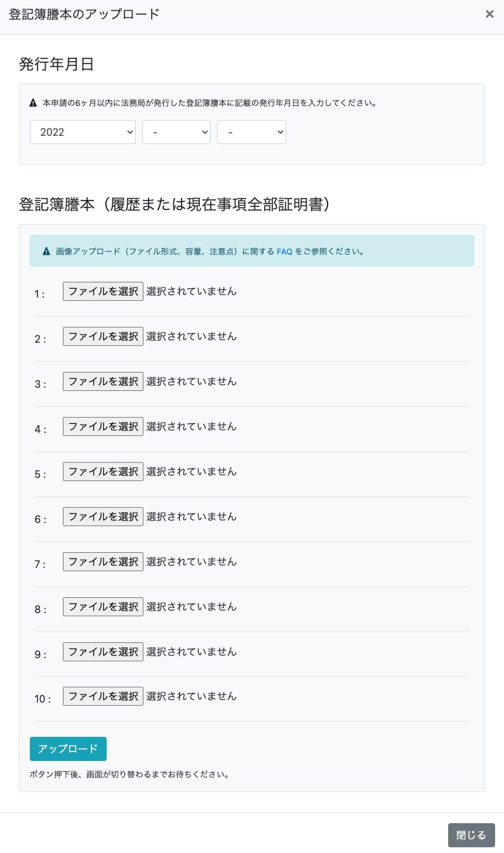504x853 pixels.
Task: Choose a file for slot 4
Action: (x=103, y=426)
